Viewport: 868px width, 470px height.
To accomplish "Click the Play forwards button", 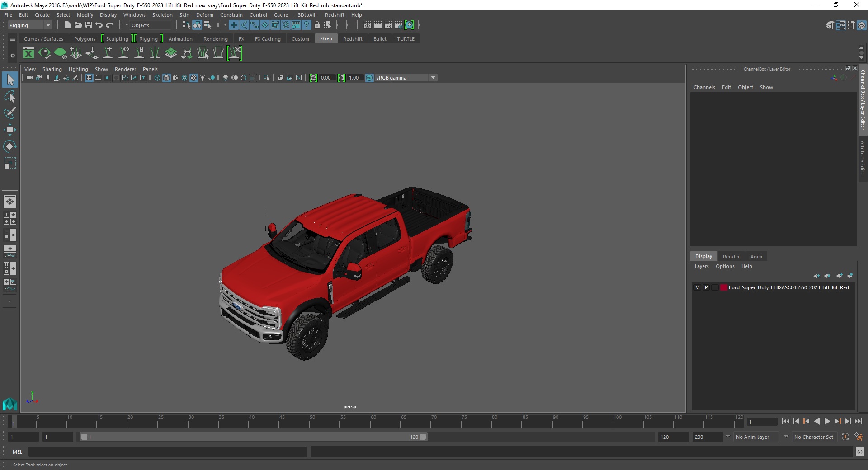I will coord(827,421).
